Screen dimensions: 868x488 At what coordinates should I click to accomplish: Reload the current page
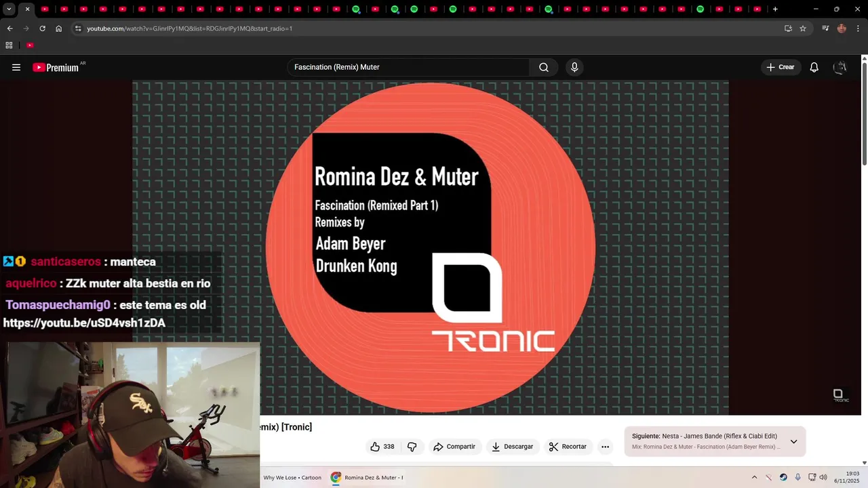pyautogui.click(x=42, y=28)
